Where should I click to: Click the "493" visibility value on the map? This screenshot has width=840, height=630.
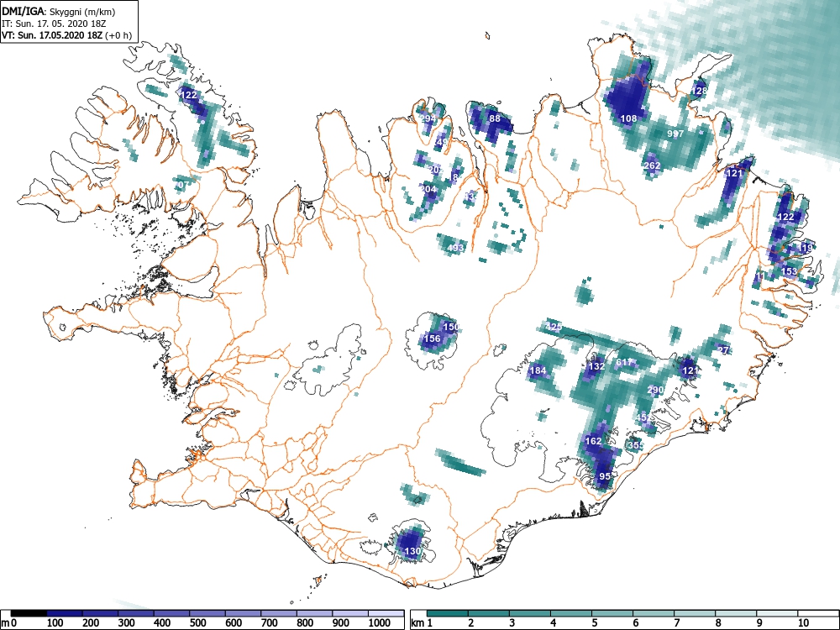pos(454,248)
